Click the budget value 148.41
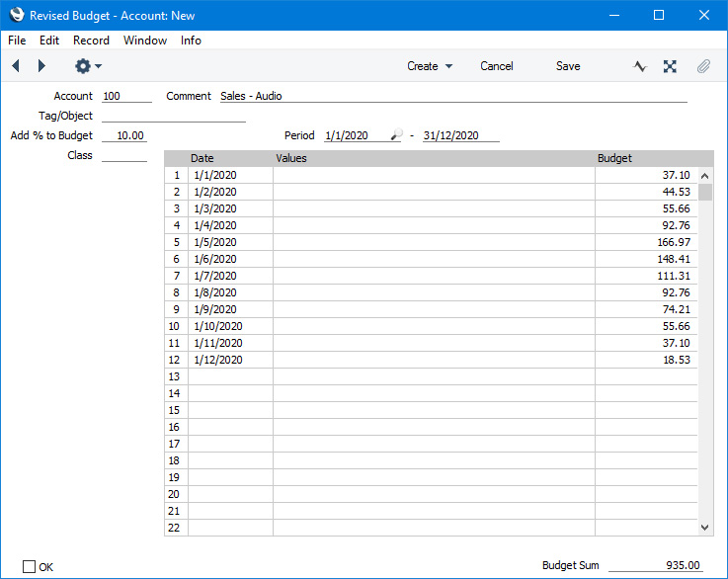The width and height of the screenshot is (728, 579). click(646, 259)
